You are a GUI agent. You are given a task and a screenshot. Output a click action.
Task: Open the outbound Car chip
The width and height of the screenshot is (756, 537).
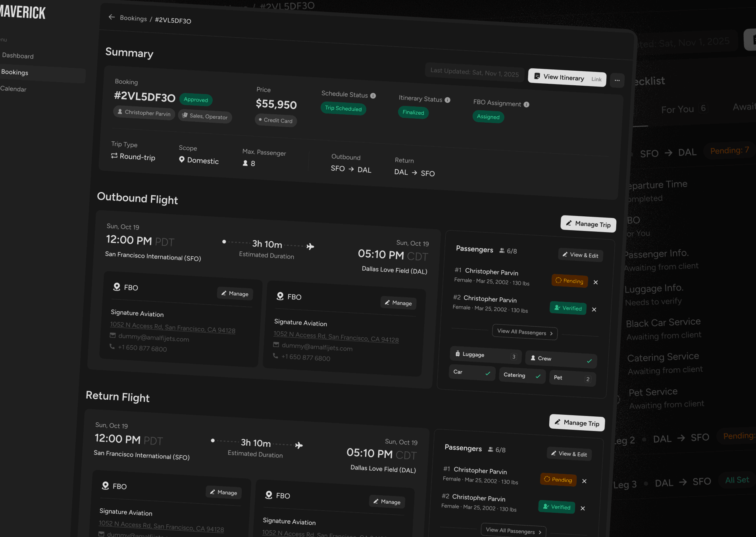pyautogui.click(x=472, y=373)
